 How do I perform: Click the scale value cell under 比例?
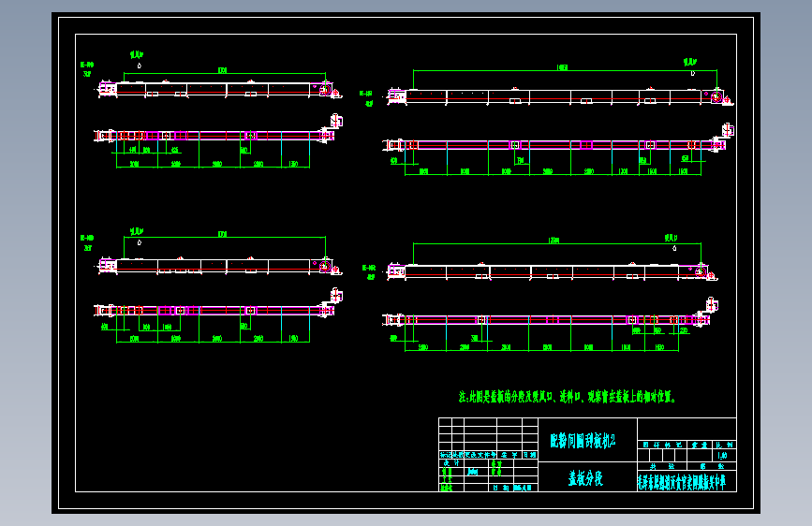point(723,456)
